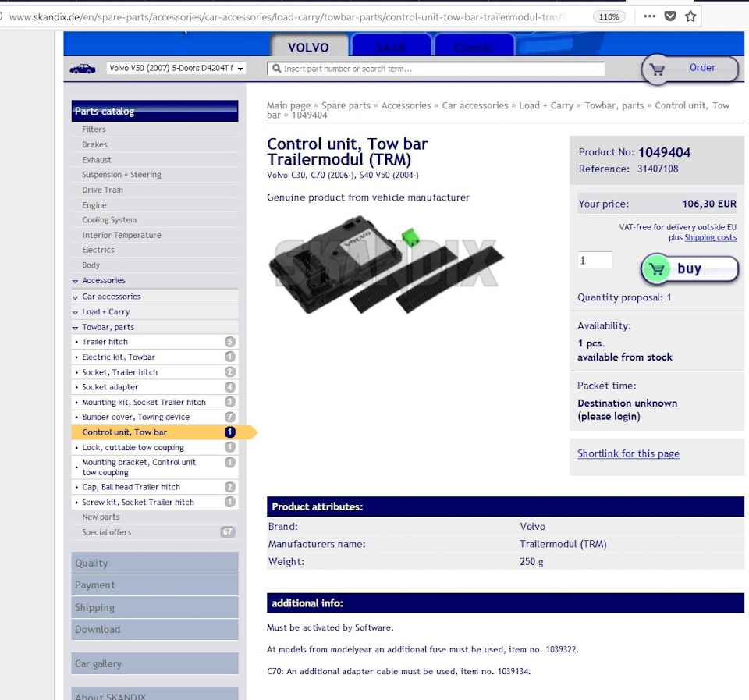This screenshot has height=700, width=749.
Task: Select Suspension + Steering category
Action: coord(122,174)
